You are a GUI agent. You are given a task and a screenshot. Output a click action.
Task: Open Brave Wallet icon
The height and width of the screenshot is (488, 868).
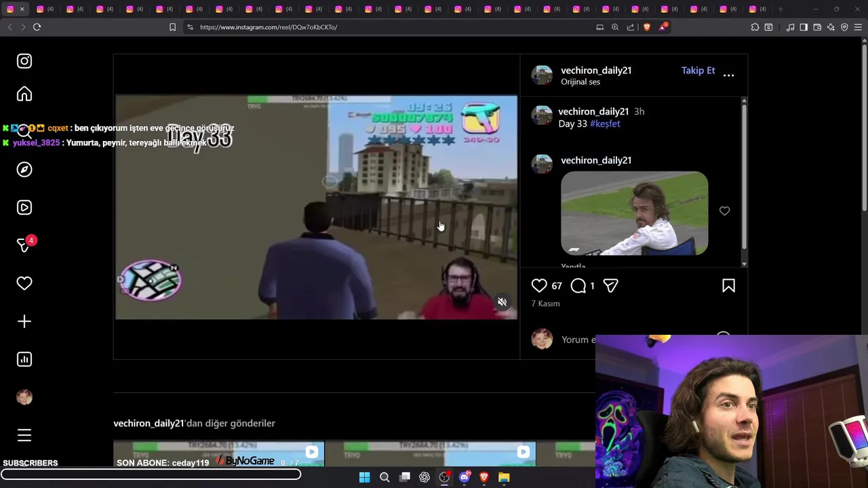[x=817, y=27]
